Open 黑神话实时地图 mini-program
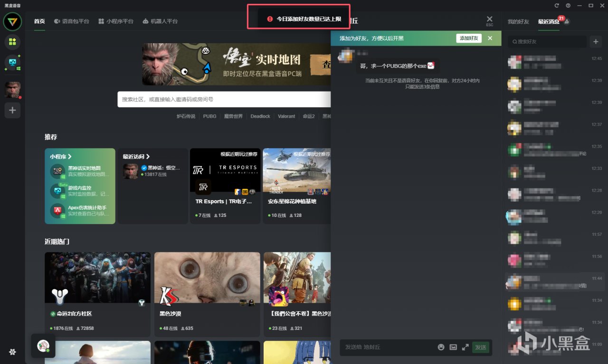The width and height of the screenshot is (608, 364). coord(80,171)
